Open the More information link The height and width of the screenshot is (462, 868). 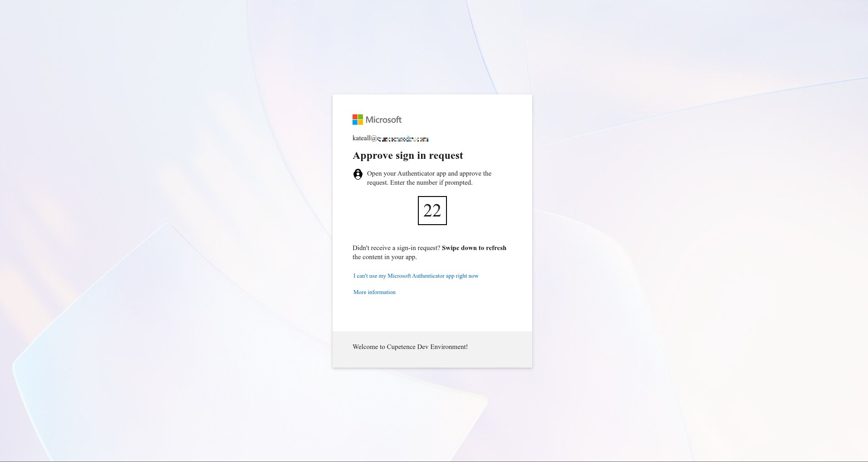point(374,292)
